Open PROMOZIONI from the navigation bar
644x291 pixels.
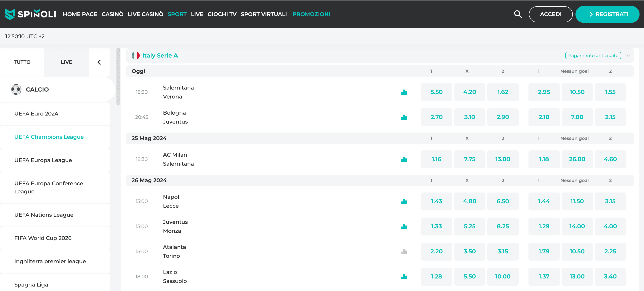coord(311,14)
